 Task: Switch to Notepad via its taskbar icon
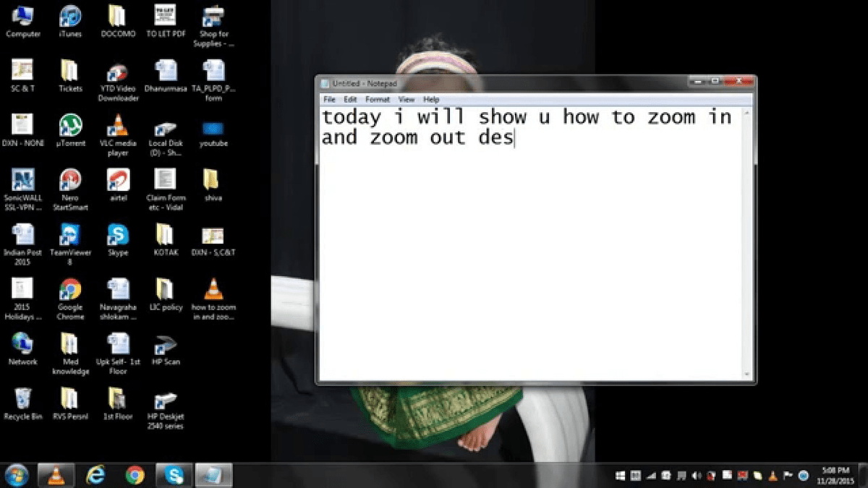213,476
